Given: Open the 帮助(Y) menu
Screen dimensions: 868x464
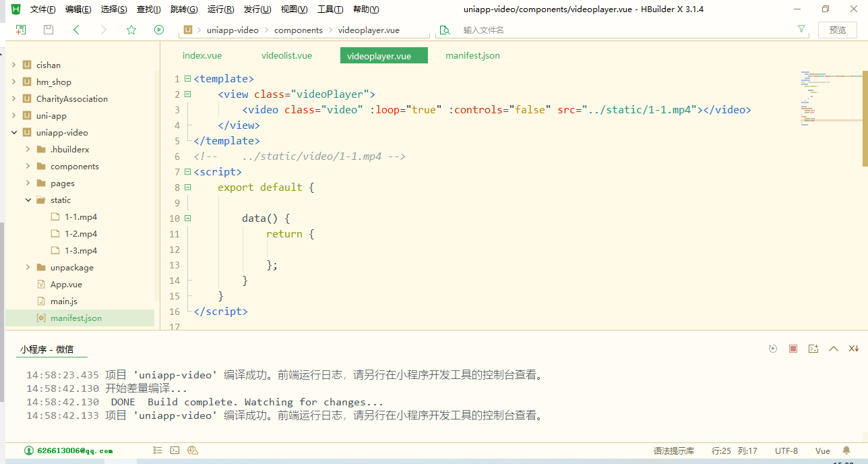Looking at the screenshot, I should [x=366, y=9].
